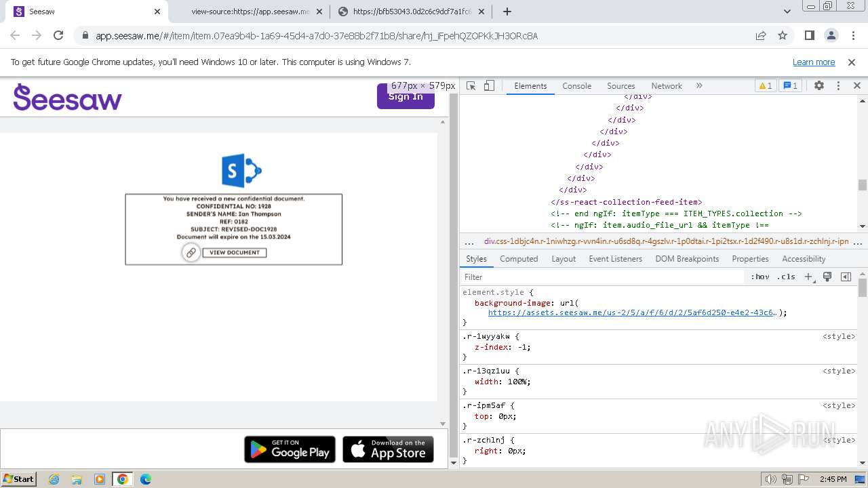
Task: Open DevTools settings gear
Action: point(819,86)
